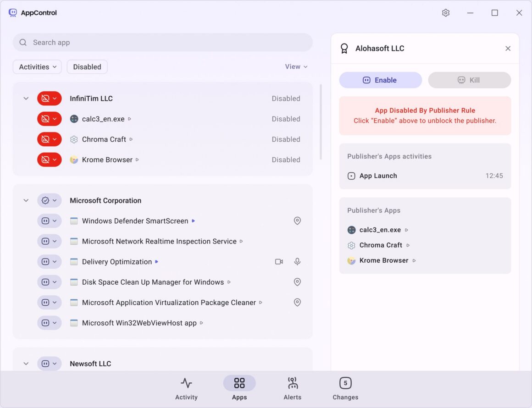
Task: Switch to the Alerts tab
Action: (x=293, y=389)
